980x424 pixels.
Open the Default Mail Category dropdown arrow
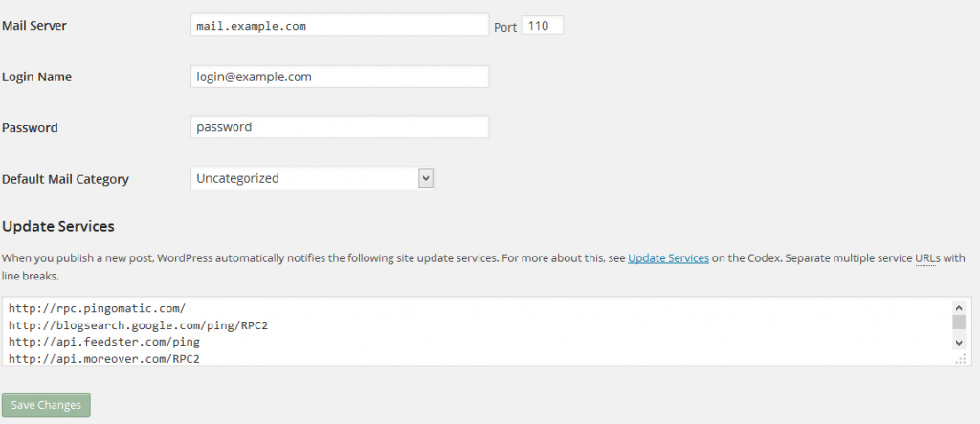tap(426, 178)
